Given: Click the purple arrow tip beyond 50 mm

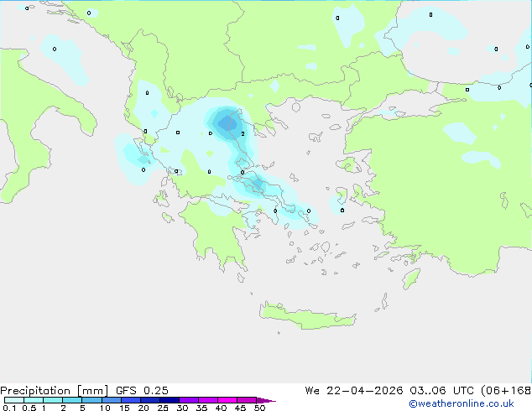Looking at the screenshot, I should point(266,400).
